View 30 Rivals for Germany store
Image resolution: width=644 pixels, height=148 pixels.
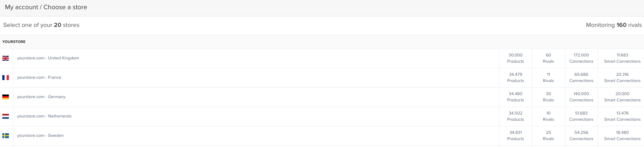tap(548, 97)
